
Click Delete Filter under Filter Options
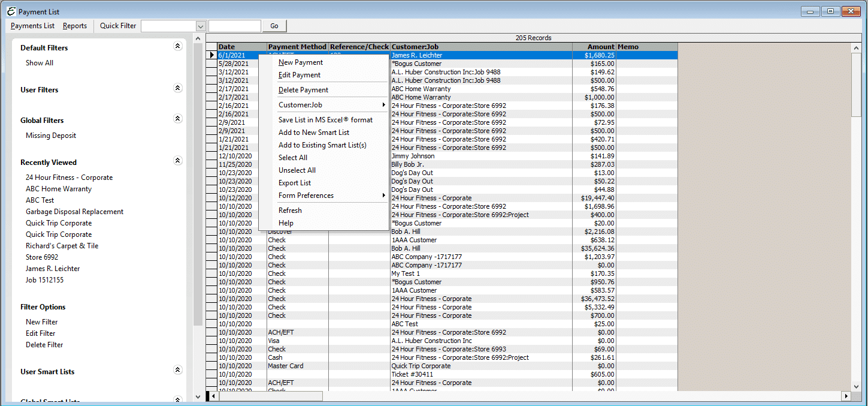click(x=44, y=345)
